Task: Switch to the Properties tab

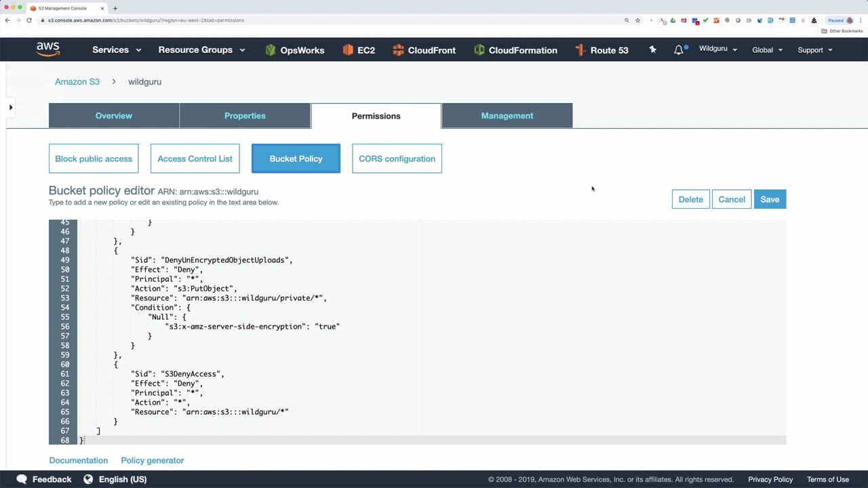Action: click(x=245, y=116)
